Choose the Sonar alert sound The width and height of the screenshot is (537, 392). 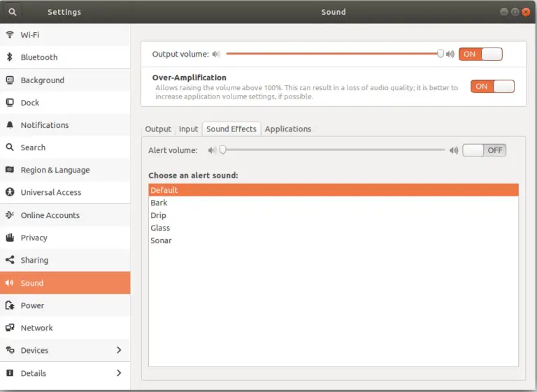pyautogui.click(x=161, y=240)
